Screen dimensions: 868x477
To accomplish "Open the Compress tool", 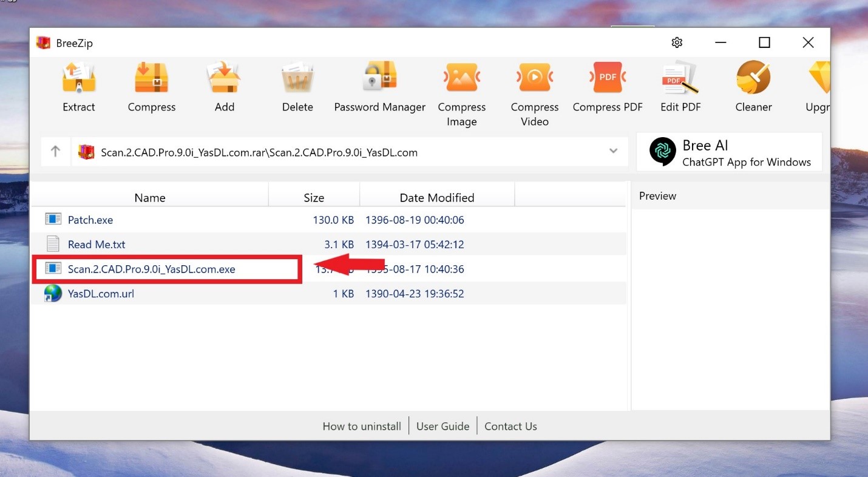I will (151, 77).
